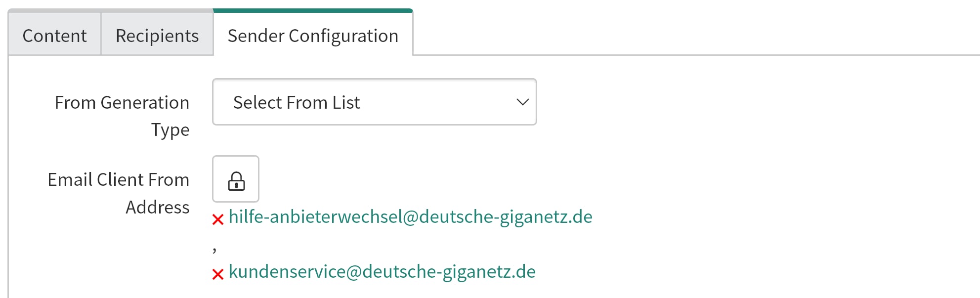Screen dimensions: 980x298
Task: Remove kundenservice@deutsche-giganetz.de with its red X
Action: (218, 274)
